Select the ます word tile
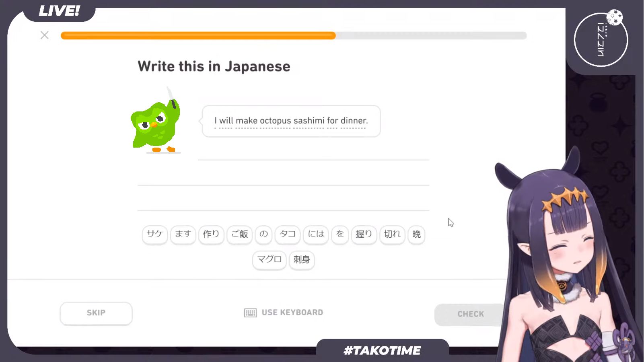This screenshot has width=644, height=362. pos(183,235)
